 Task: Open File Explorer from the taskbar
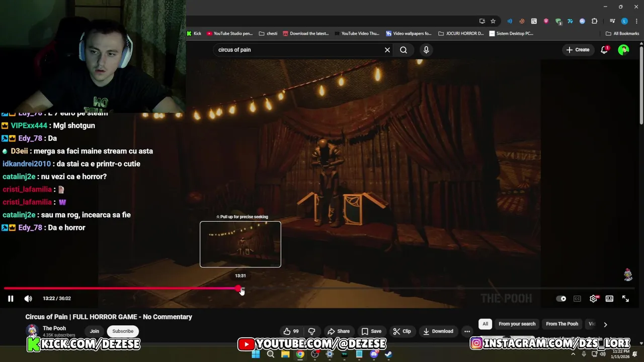point(285,354)
